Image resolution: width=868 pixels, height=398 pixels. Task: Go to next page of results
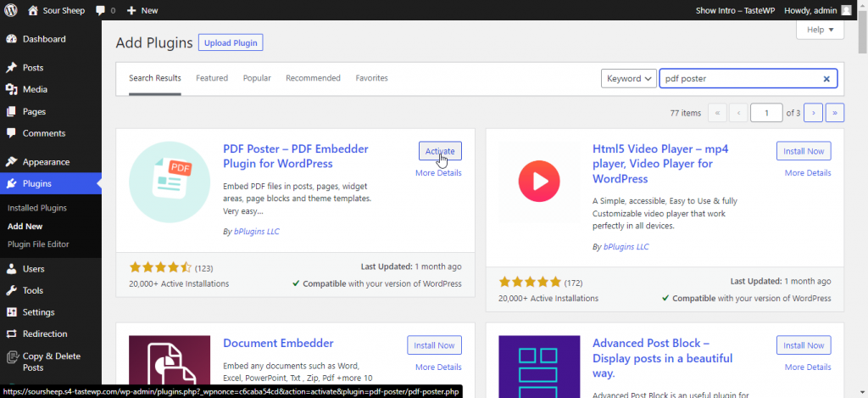tap(813, 113)
